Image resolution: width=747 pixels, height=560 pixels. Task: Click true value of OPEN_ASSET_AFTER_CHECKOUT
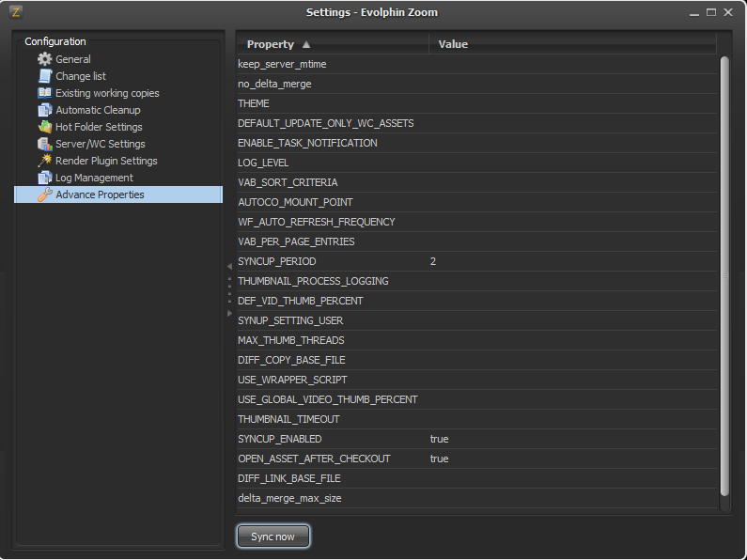point(439,459)
